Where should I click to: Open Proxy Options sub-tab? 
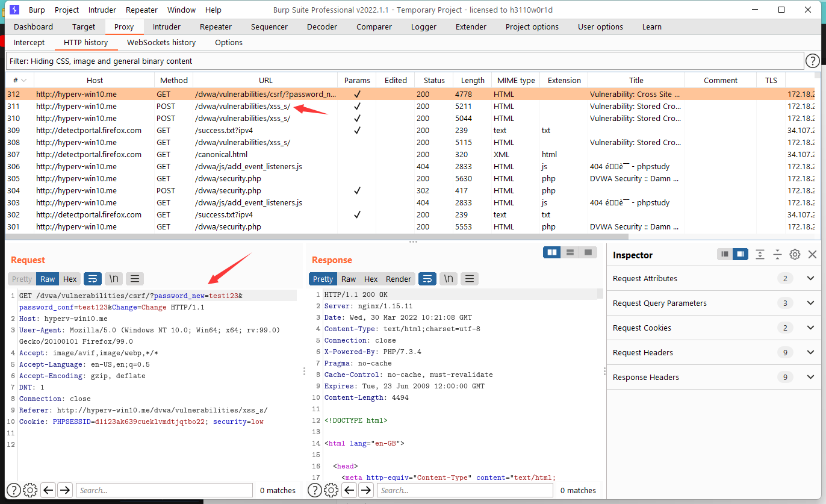coord(229,42)
